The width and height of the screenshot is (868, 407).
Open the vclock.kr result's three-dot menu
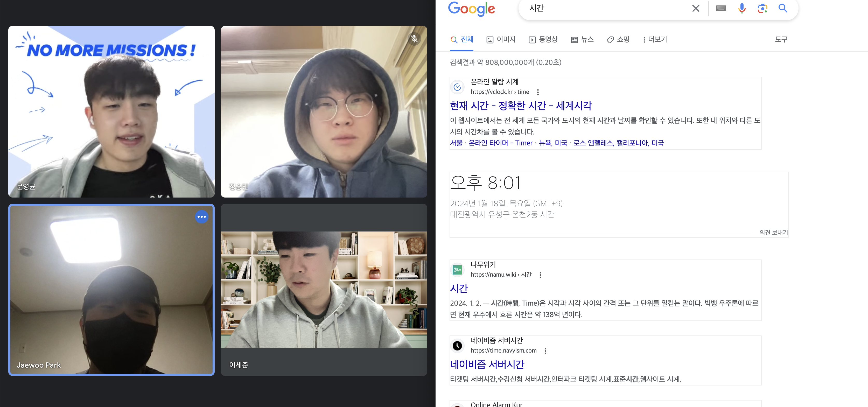point(538,92)
